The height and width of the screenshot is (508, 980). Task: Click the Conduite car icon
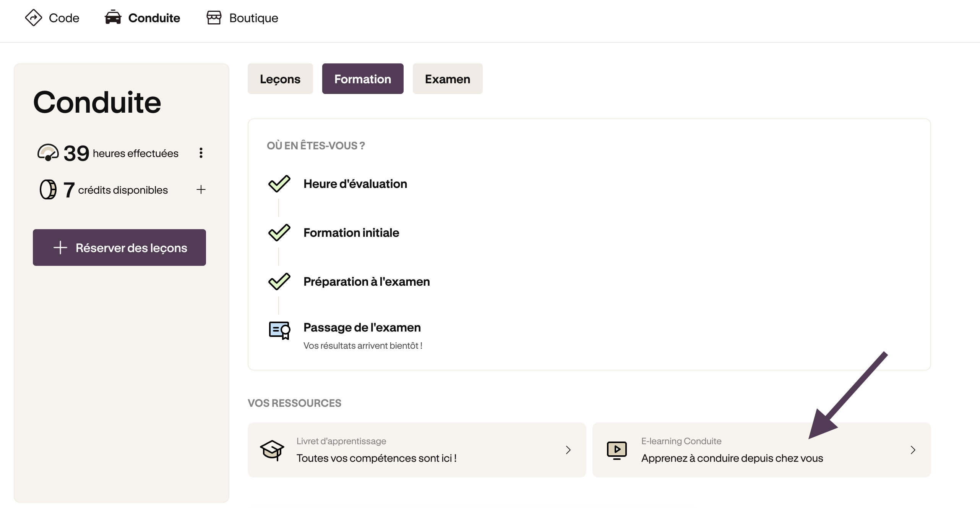click(113, 18)
